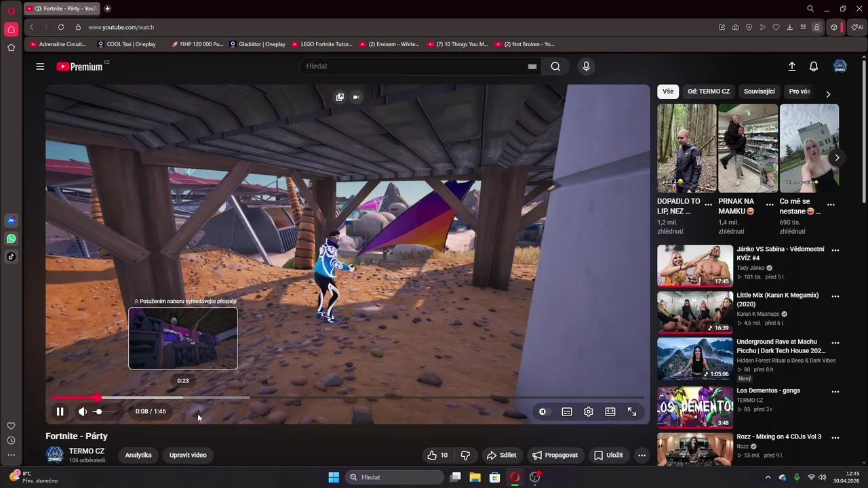Click the Sdílet share button
The width and height of the screenshot is (868, 488).
point(502,455)
